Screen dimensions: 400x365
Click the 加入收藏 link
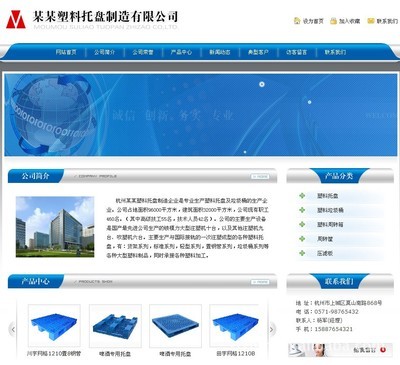pyautogui.click(x=350, y=21)
